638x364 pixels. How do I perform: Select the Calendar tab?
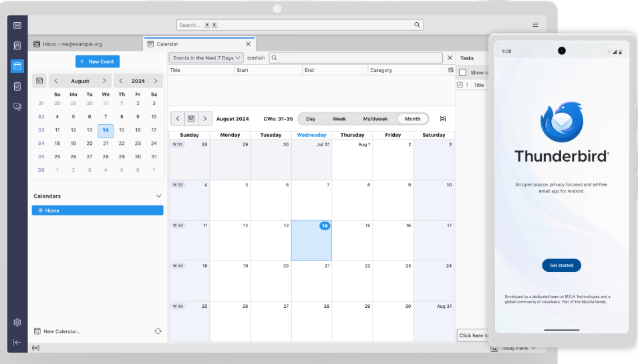click(199, 44)
